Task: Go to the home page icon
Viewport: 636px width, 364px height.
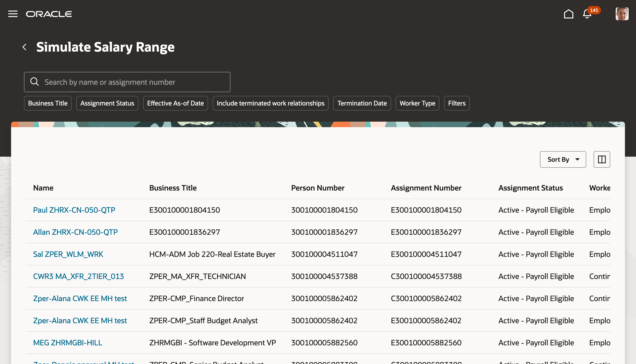Action: pyautogui.click(x=568, y=14)
